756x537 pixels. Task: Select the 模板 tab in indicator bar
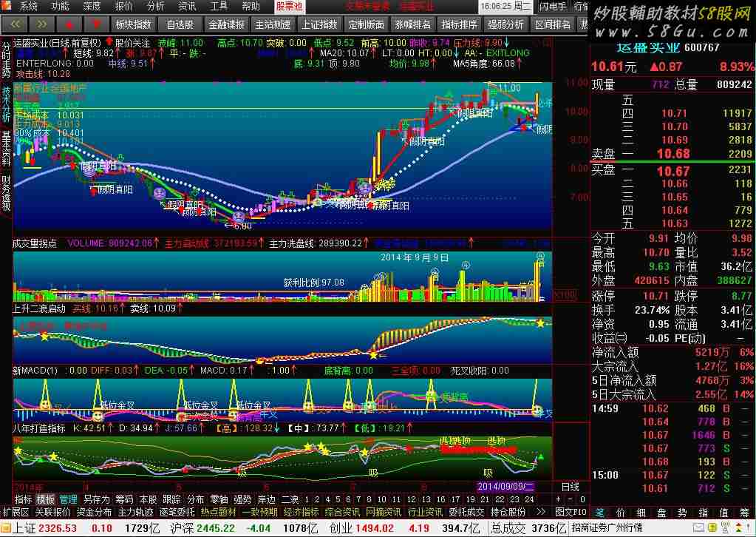[46, 499]
